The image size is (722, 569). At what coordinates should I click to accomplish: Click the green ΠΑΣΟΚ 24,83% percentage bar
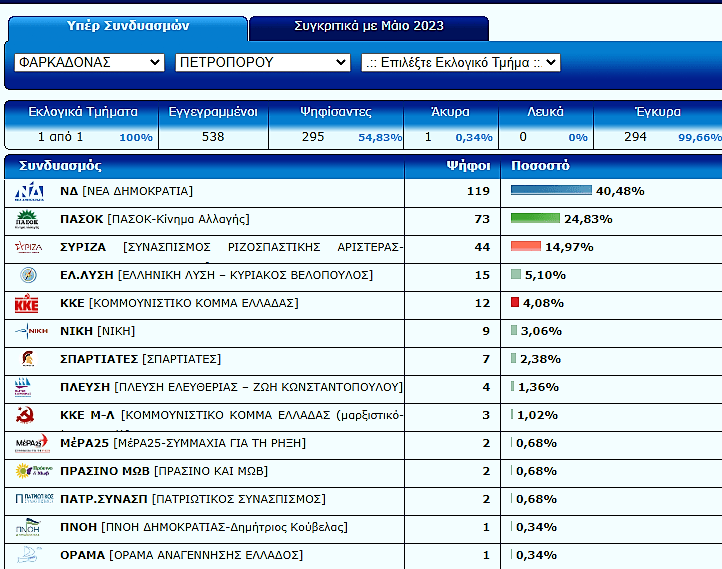[x=536, y=219]
